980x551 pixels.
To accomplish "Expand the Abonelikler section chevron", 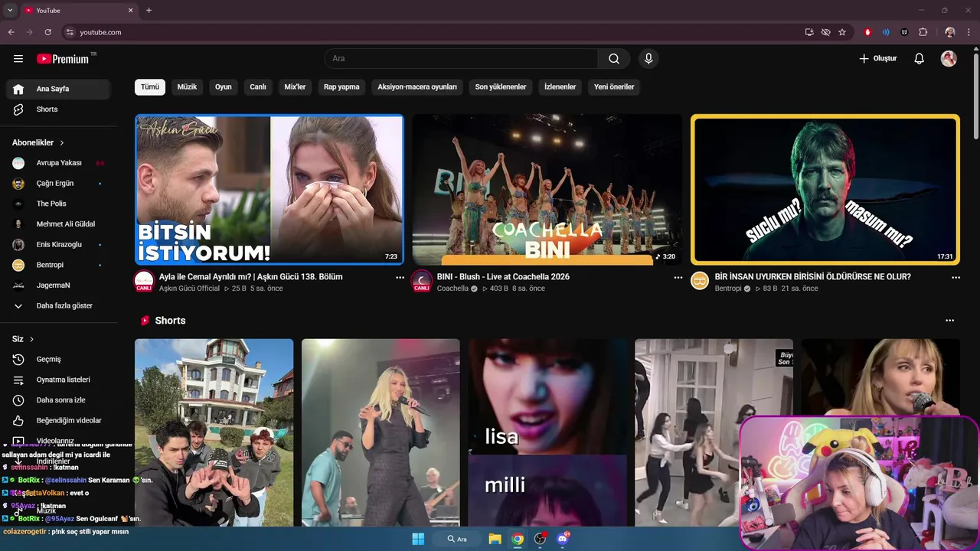I will click(62, 143).
